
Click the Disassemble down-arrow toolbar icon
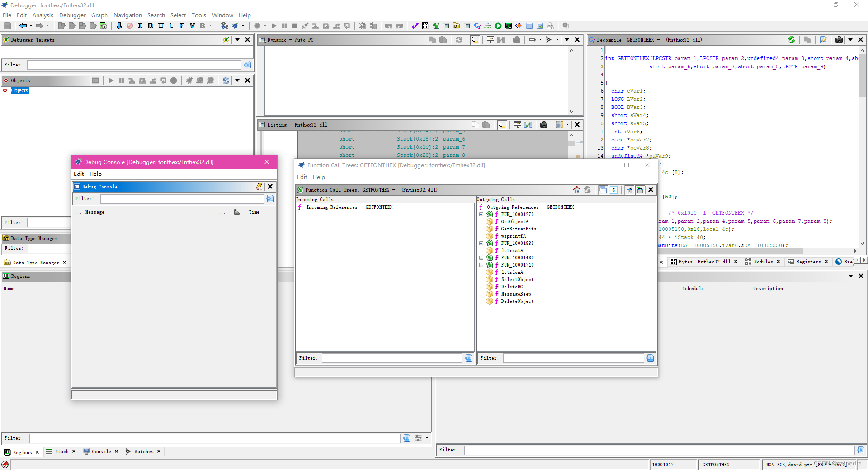coord(119,26)
